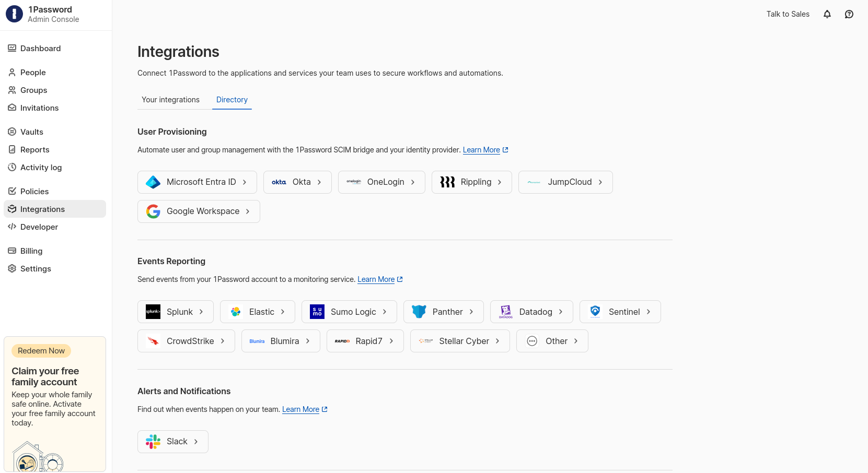Expand the JumpCloud chevron arrow
868x473 pixels.
[600, 182]
